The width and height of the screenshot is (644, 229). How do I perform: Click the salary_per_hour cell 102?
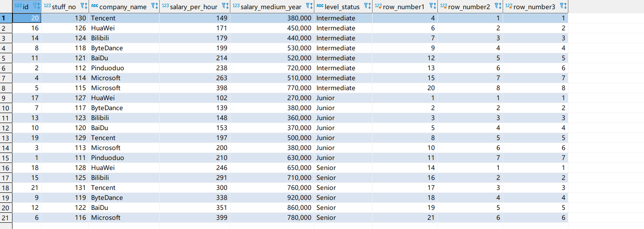point(195,98)
